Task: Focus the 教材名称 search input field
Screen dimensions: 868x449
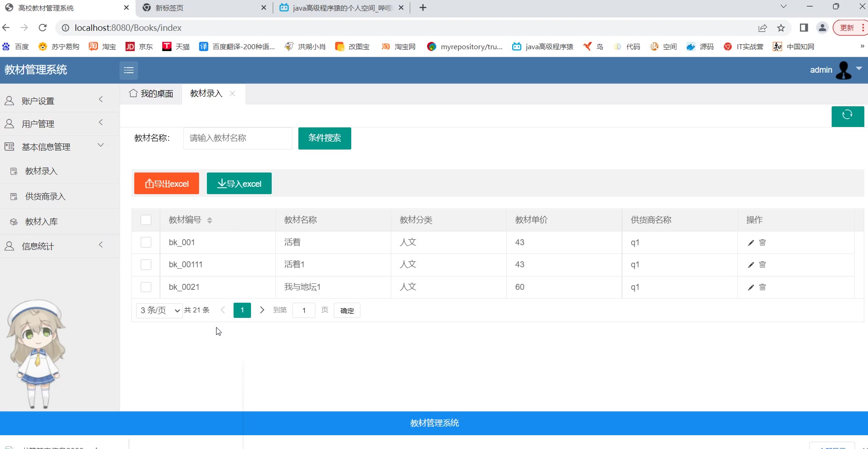Action: point(237,138)
